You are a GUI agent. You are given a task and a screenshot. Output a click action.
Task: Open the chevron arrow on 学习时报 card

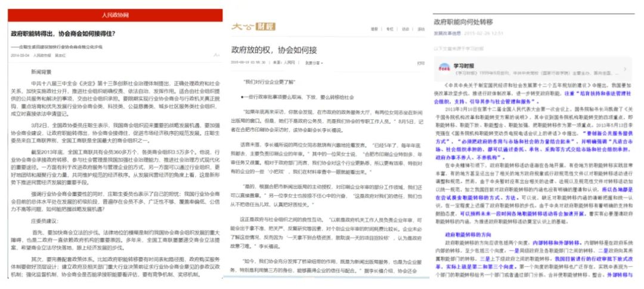625,69
